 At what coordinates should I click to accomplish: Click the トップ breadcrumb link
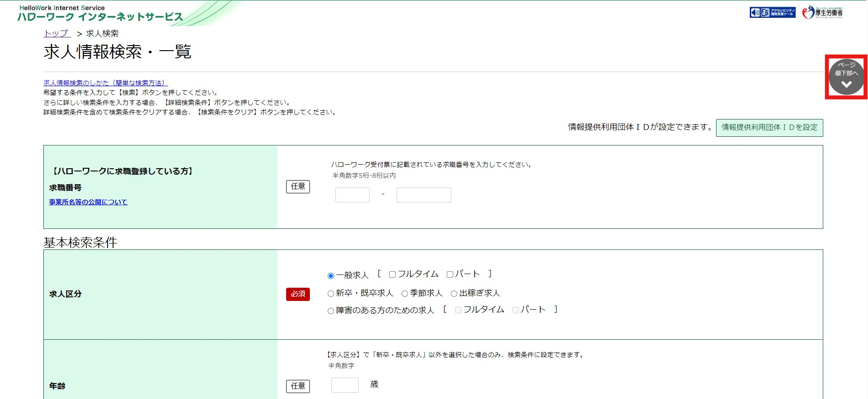coord(57,33)
